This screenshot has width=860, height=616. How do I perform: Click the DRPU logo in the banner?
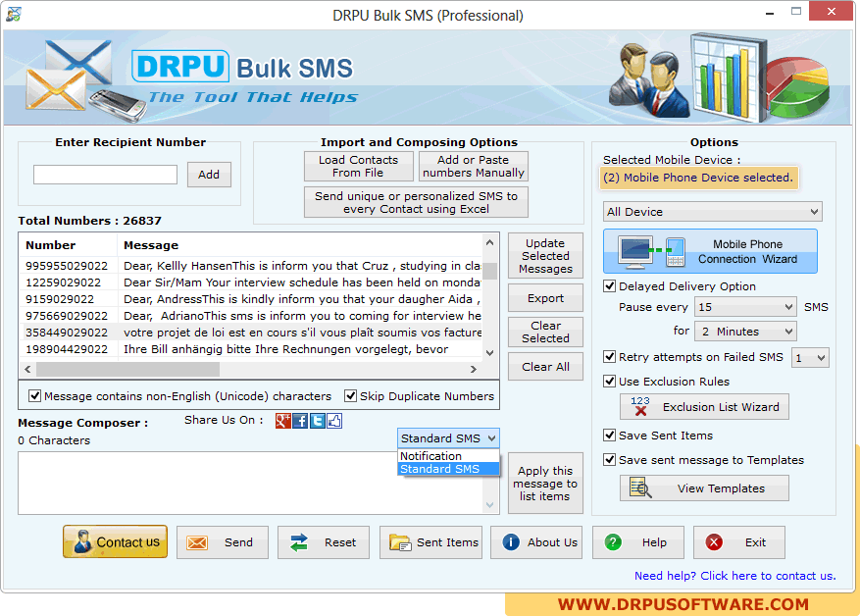[x=180, y=67]
